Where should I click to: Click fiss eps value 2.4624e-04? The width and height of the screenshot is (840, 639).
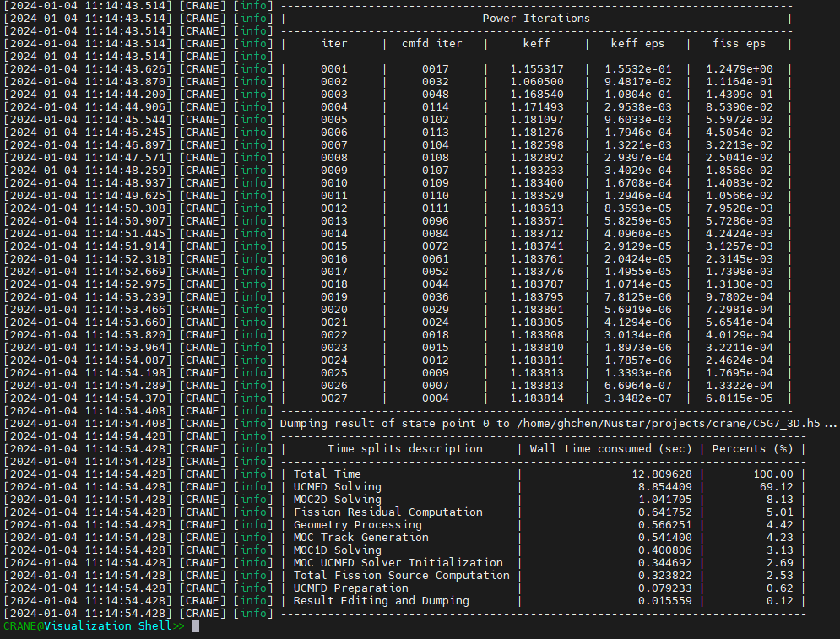[x=740, y=360]
